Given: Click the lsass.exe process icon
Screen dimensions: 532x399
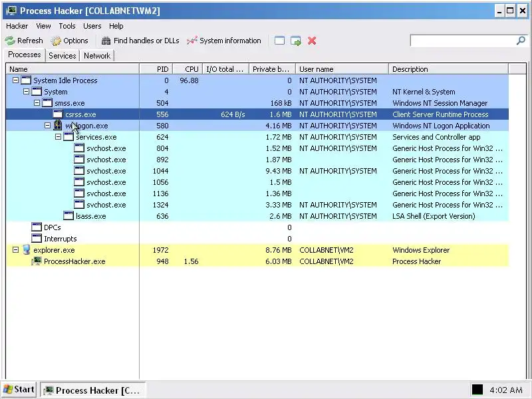Looking at the screenshot, I should coord(68,215).
